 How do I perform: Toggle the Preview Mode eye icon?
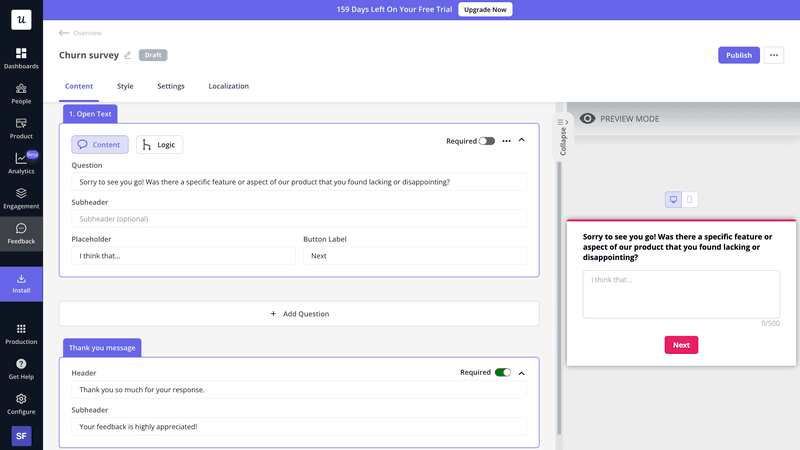[x=588, y=118]
